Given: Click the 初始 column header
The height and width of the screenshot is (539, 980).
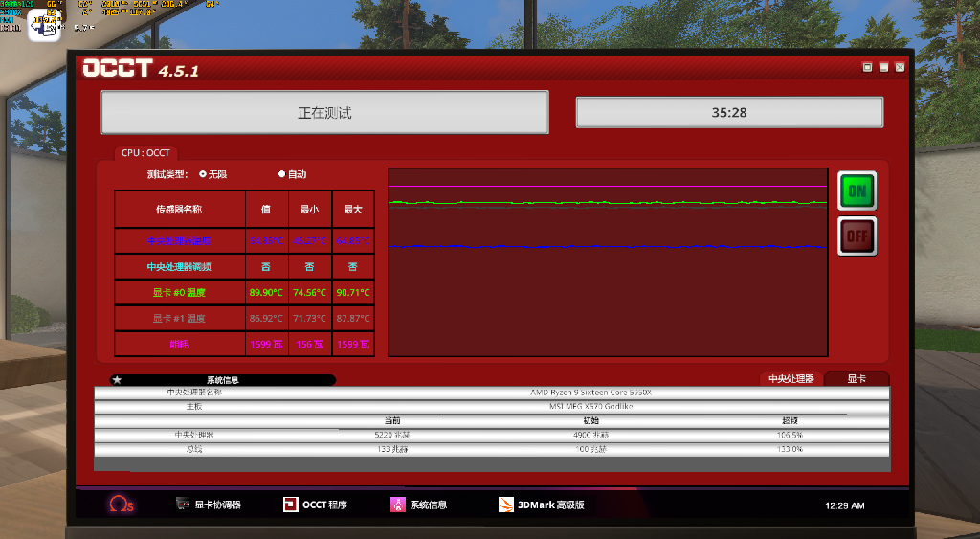Looking at the screenshot, I should 590,420.
